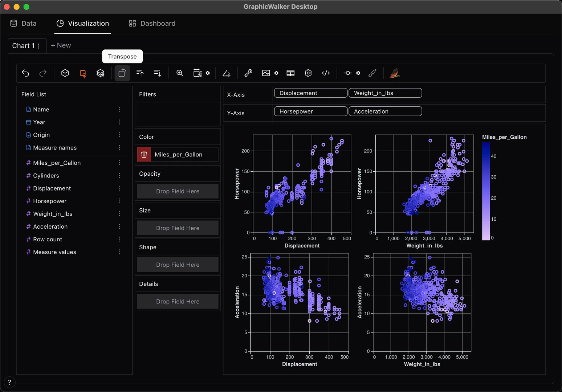This screenshot has height=392, width=562.
Task: Switch to the Dashboard tab
Action: pyautogui.click(x=152, y=23)
